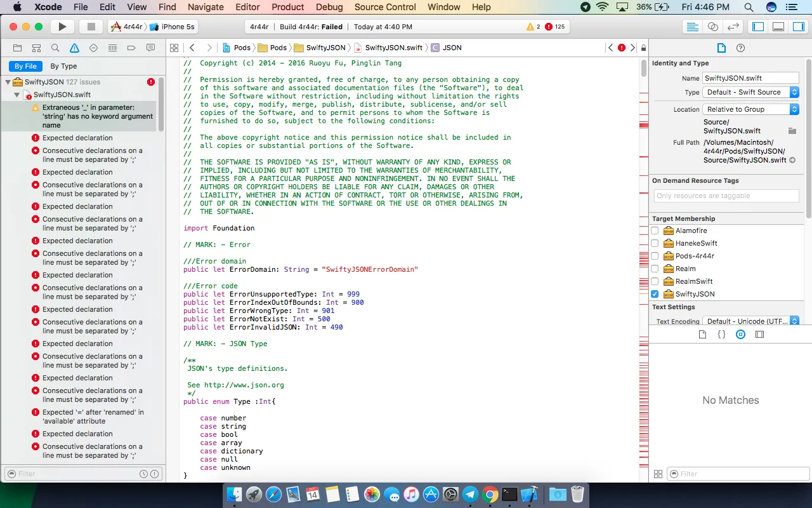Screen dimensions: 812x508
Task: Open the Source Control menu
Action: coord(385,7)
